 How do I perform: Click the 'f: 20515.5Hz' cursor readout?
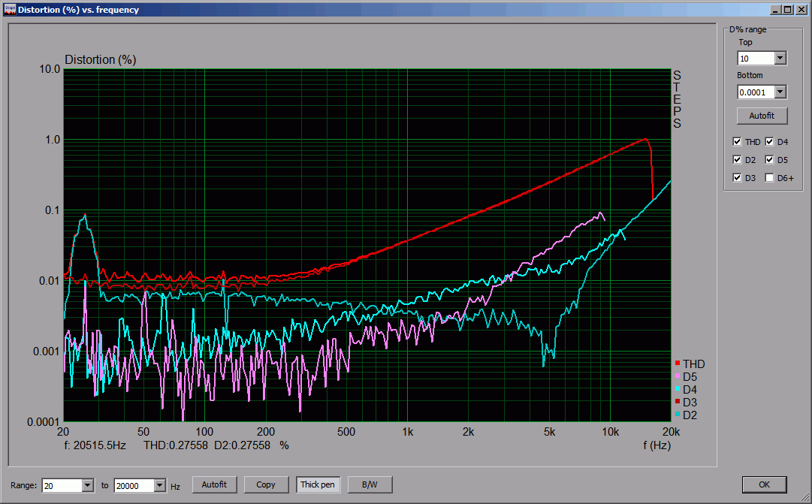95,445
